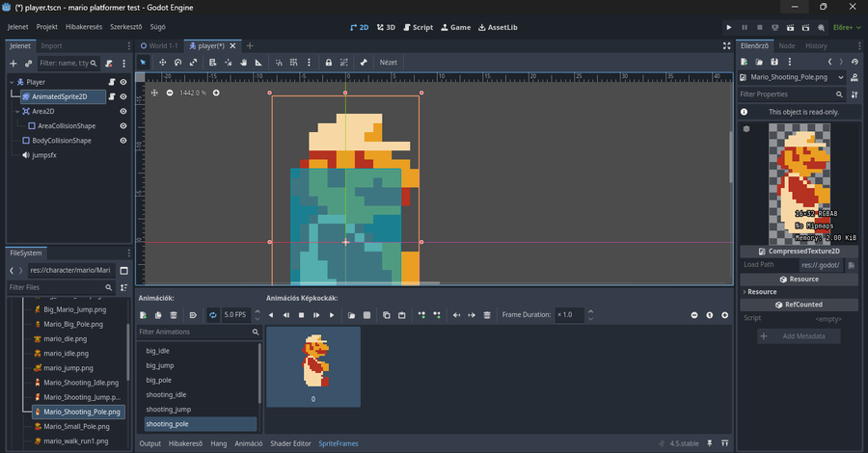
Task: Click the Filter Animations search field
Action: coord(193,332)
